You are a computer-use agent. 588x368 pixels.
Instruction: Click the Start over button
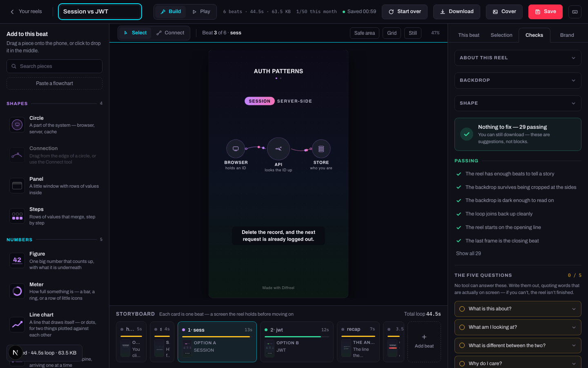[x=405, y=12]
